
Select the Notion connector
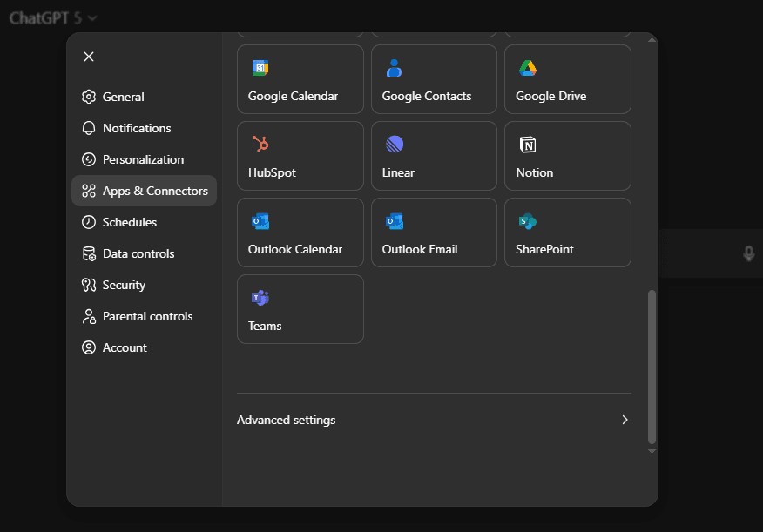(x=567, y=156)
